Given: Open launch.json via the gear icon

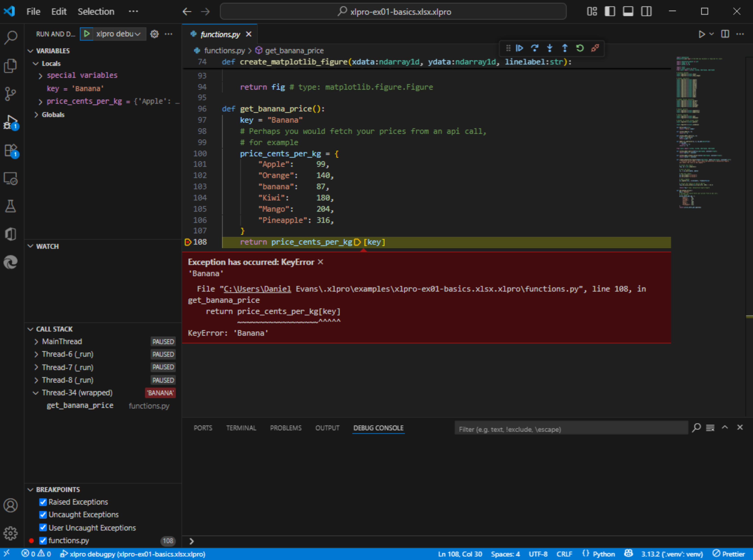Looking at the screenshot, I should coord(154,34).
